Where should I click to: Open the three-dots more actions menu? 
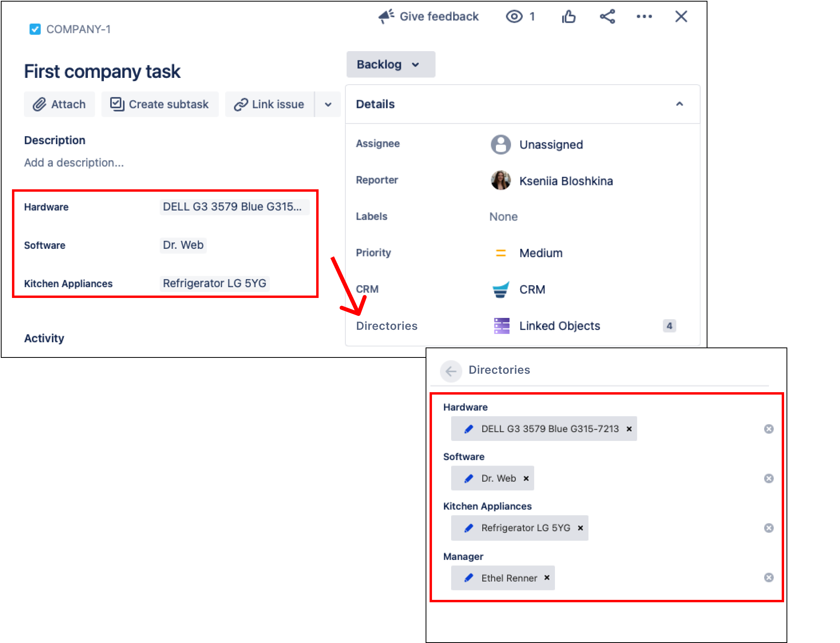click(x=644, y=17)
